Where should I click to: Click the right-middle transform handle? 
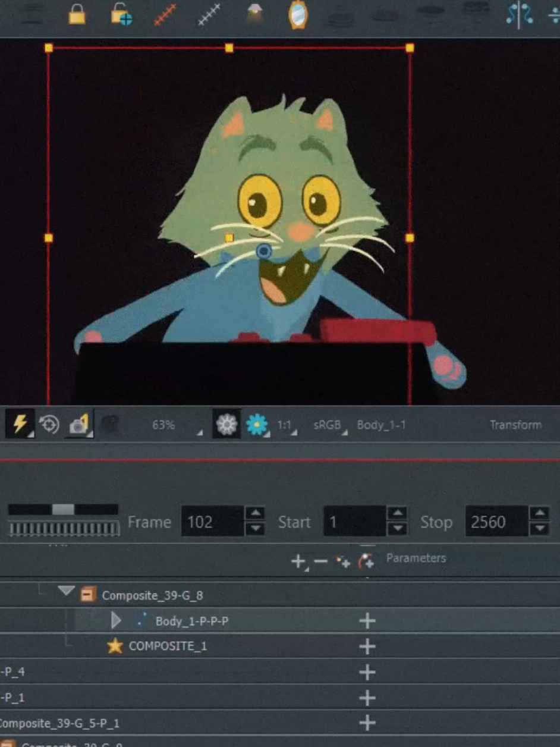click(410, 238)
